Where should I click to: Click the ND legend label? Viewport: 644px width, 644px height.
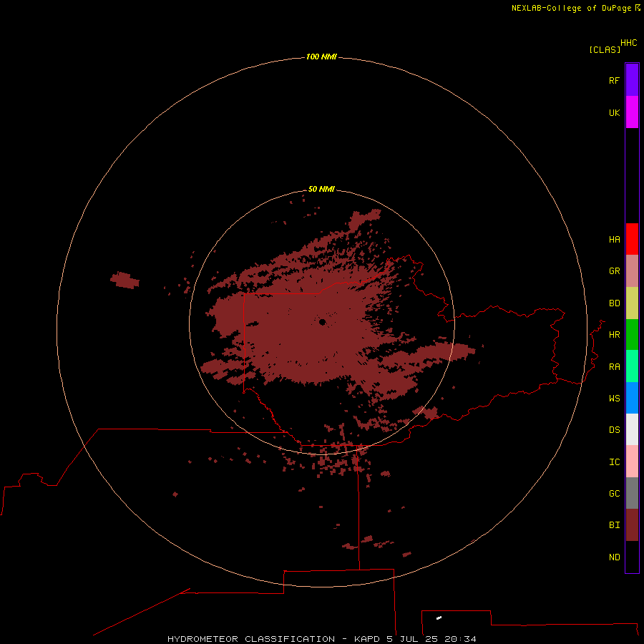click(614, 557)
